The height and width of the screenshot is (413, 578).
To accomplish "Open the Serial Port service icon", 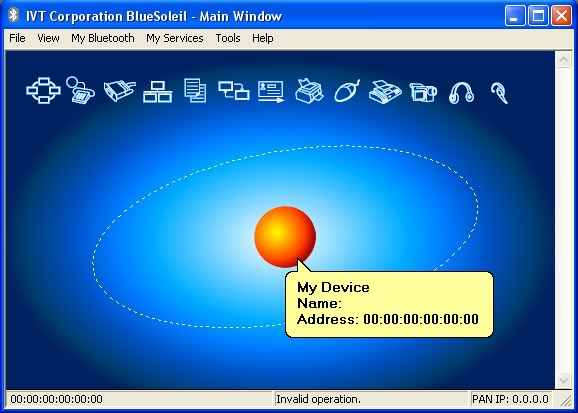I will pos(119,91).
